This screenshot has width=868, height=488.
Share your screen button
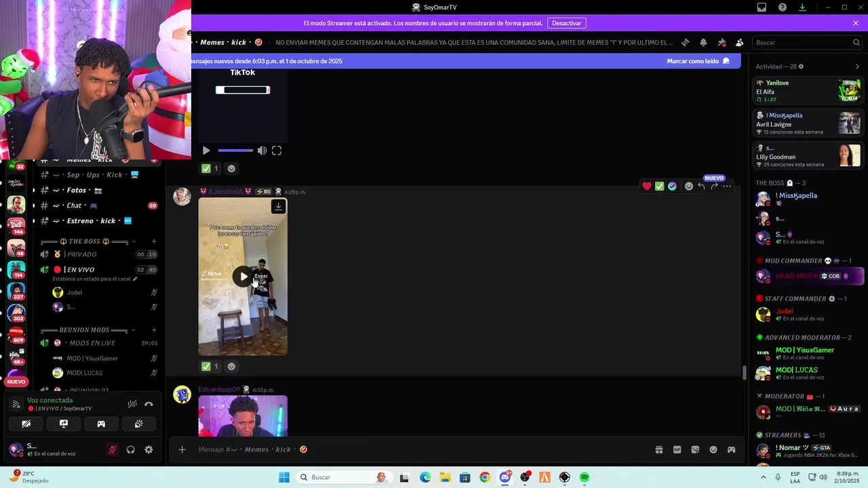pos(64,424)
